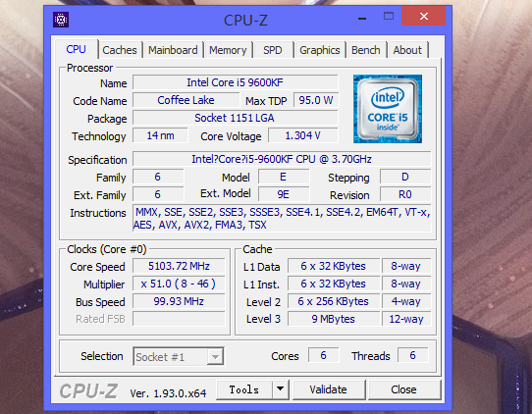
Task: Select the processor name 'Intel Core i5 9600KF'
Action: coord(235,82)
